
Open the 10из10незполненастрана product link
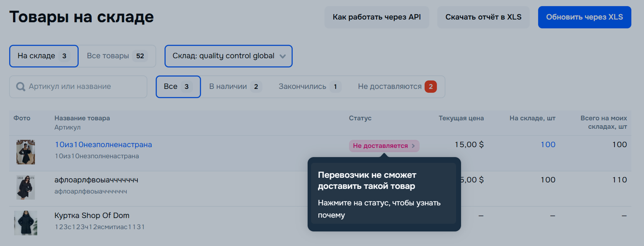103,144
